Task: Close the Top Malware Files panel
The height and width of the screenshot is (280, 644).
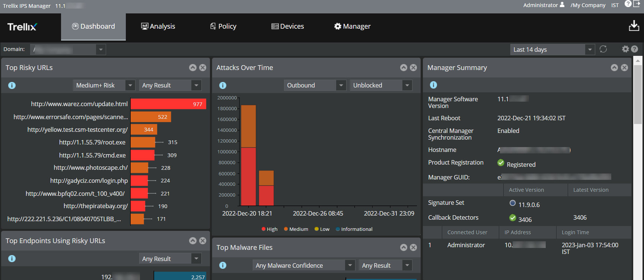Action: pyautogui.click(x=414, y=247)
